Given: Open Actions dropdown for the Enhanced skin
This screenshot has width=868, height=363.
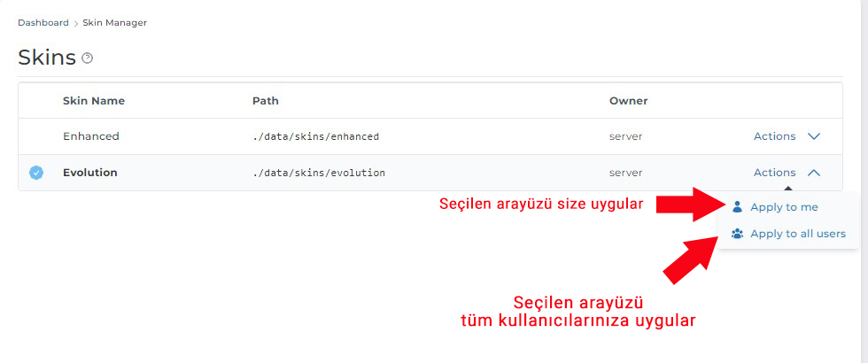Looking at the screenshot, I should tap(774, 136).
